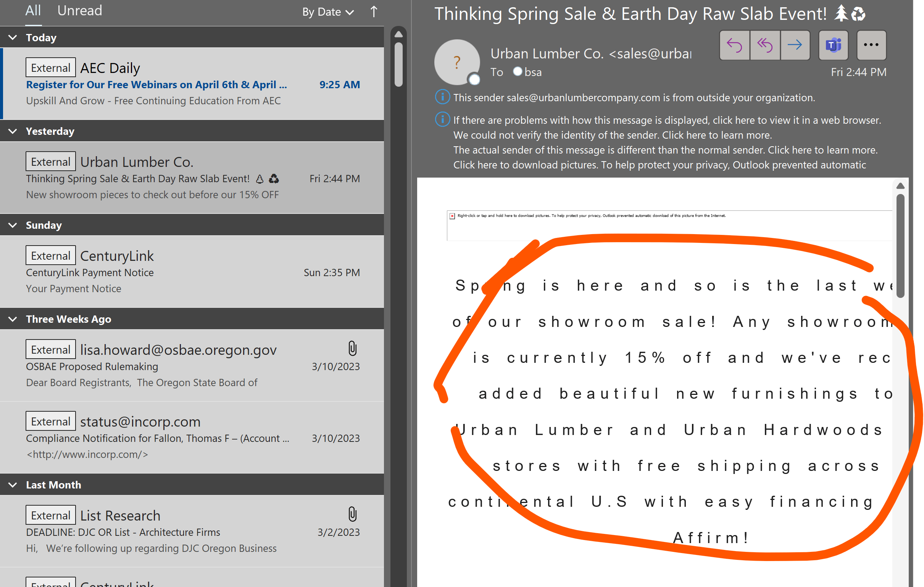
Task: Click attachment paperclip on OSBAE Proposed Rulemaking email
Action: 352,349
